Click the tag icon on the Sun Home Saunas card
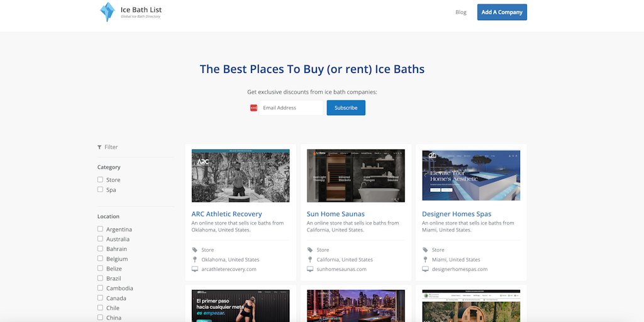The width and height of the screenshot is (644, 322). [310, 250]
